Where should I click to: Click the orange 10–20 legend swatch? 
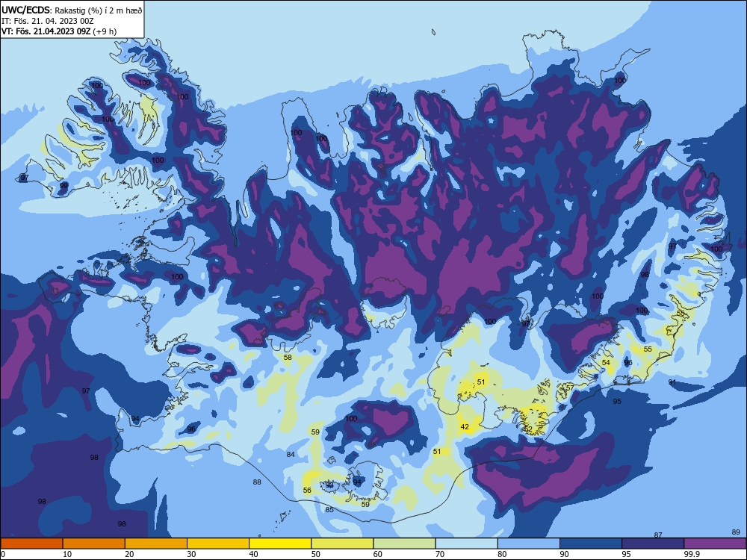[94, 544]
